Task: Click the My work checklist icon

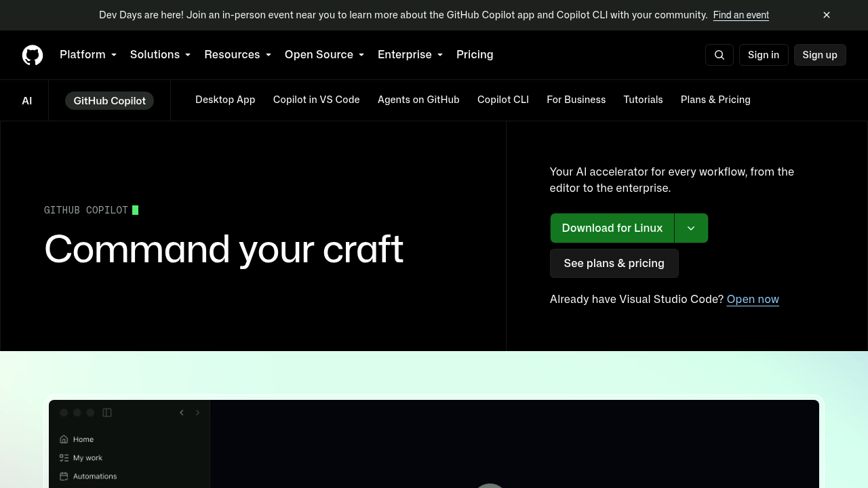Action: point(64,457)
